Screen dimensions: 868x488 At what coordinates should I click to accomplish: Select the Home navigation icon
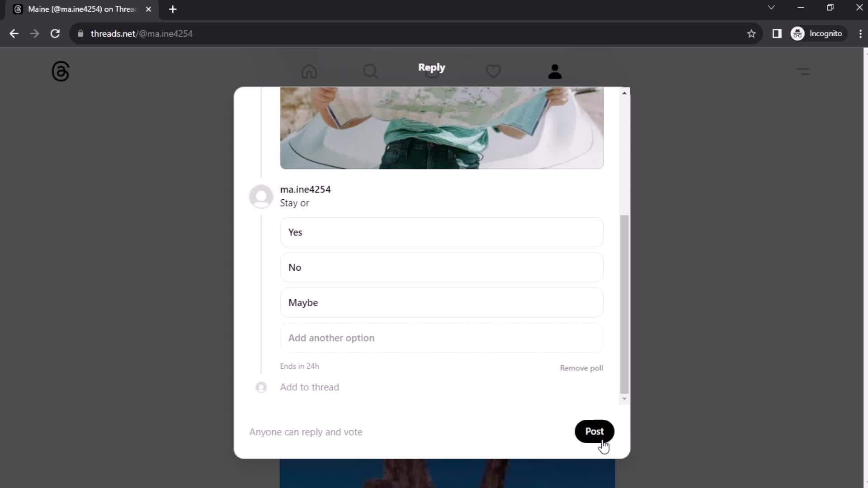pos(309,71)
